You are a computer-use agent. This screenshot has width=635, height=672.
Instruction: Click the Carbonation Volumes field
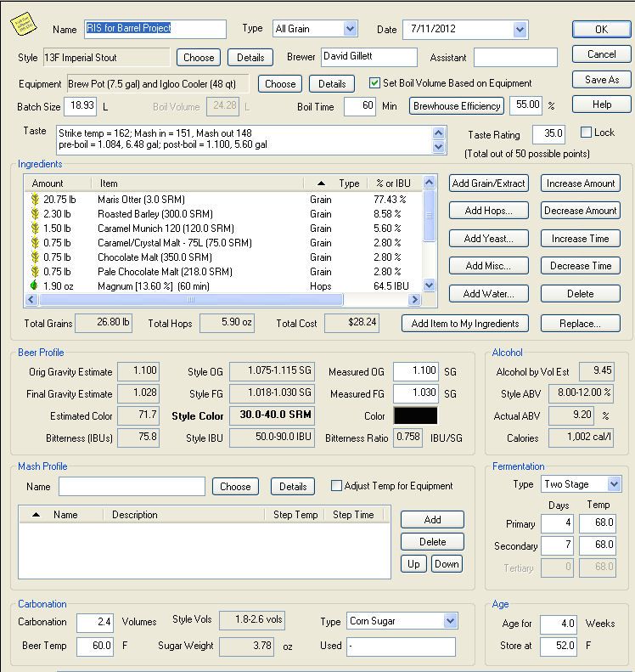pyautogui.click(x=95, y=623)
